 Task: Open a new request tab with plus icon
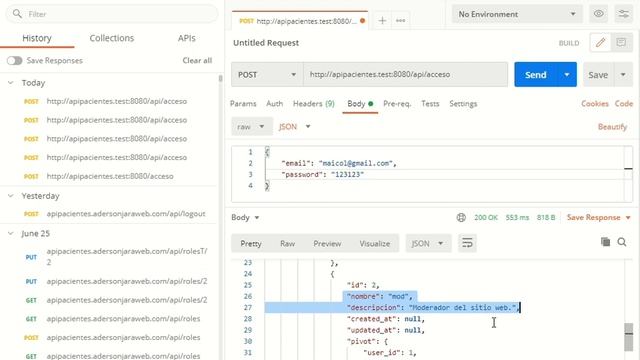pos(382,20)
